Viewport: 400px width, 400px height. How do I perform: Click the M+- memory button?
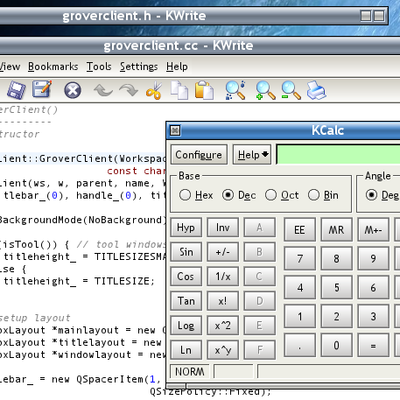point(373,230)
